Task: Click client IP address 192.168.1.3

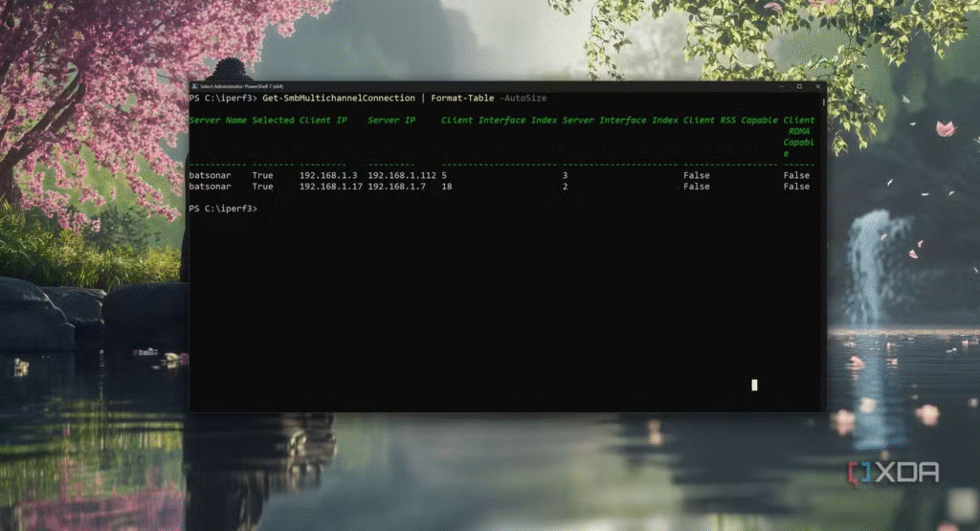Action: point(328,176)
